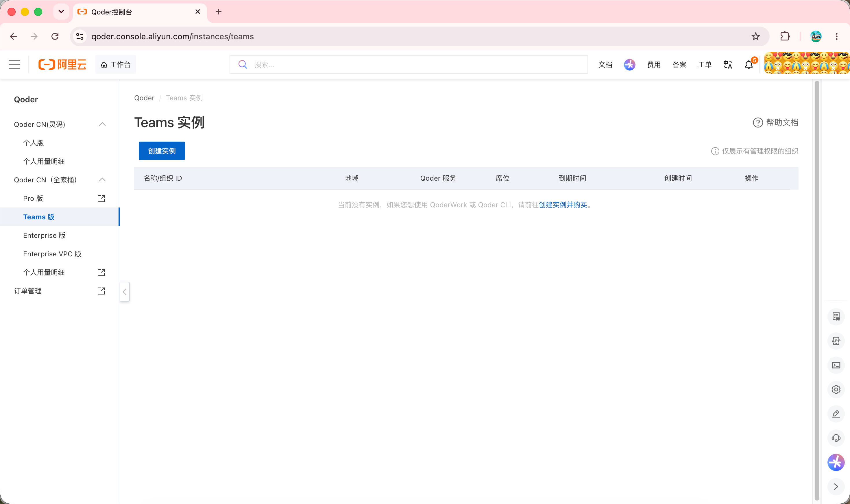This screenshot has width=850, height=504.
Task: Open the 工作台 workbench button
Action: click(116, 64)
